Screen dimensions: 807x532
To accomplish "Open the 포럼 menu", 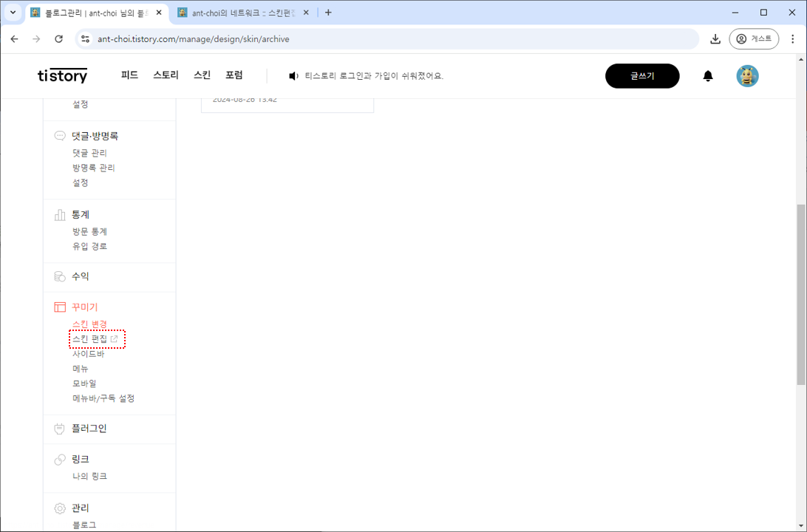I will (234, 75).
